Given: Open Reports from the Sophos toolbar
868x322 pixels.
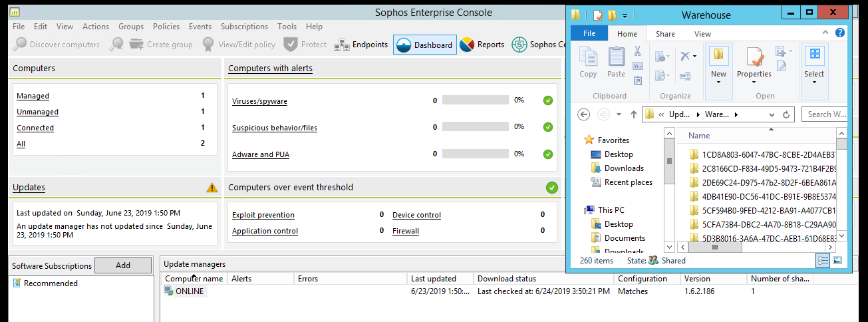Looking at the screenshot, I should pyautogui.click(x=482, y=45).
